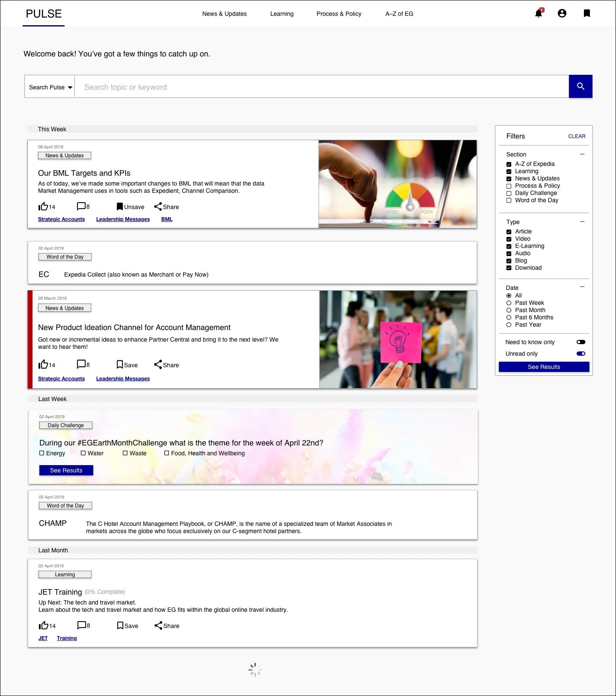Select the Waste answer checkbox

click(x=125, y=453)
